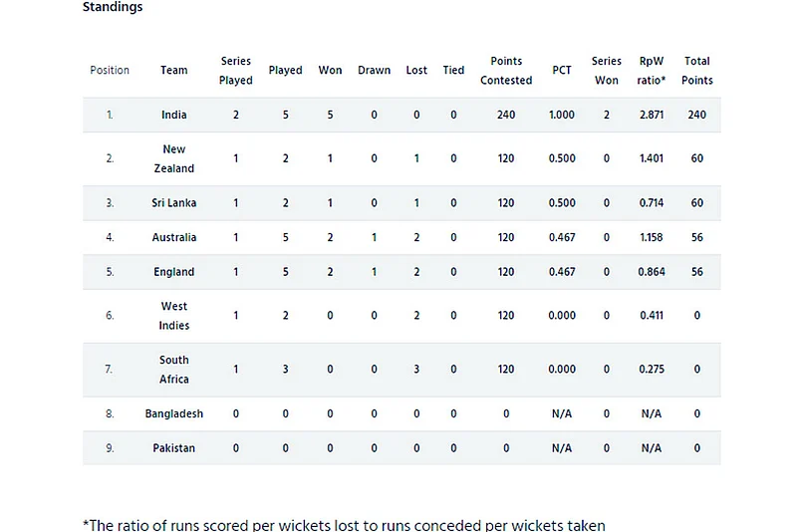Click the Total Points column header
Image resolution: width=798 pixels, height=532 pixels.
pyautogui.click(x=697, y=71)
